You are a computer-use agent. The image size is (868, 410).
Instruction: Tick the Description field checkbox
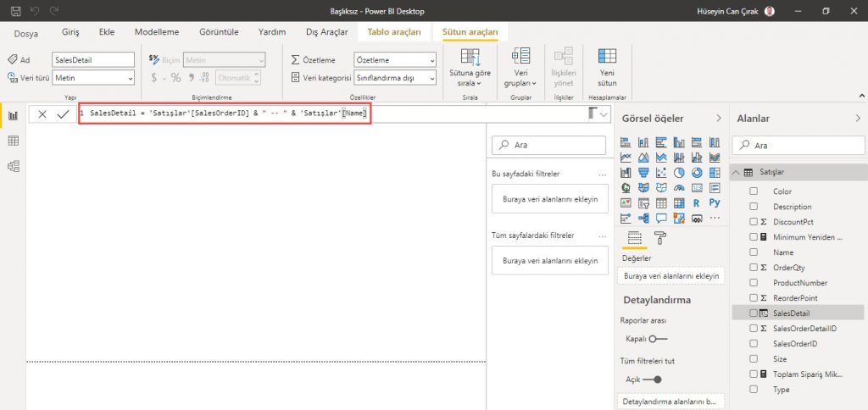754,207
